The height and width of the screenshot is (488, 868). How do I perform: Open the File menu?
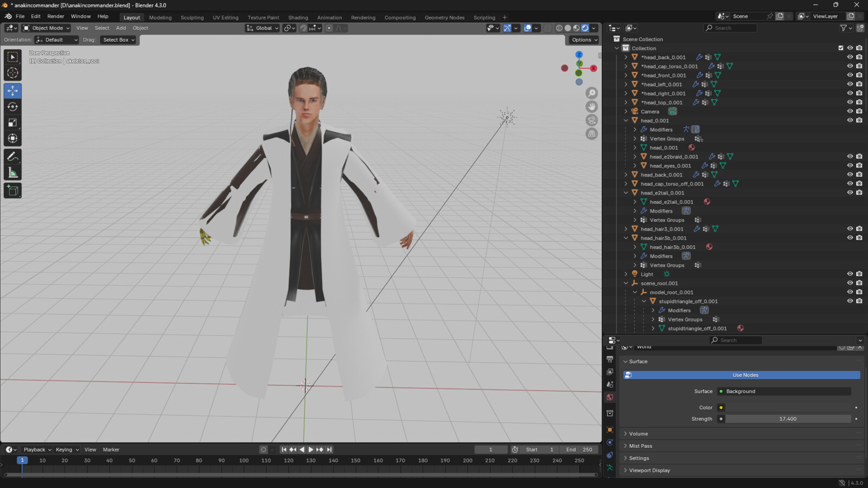coord(20,16)
